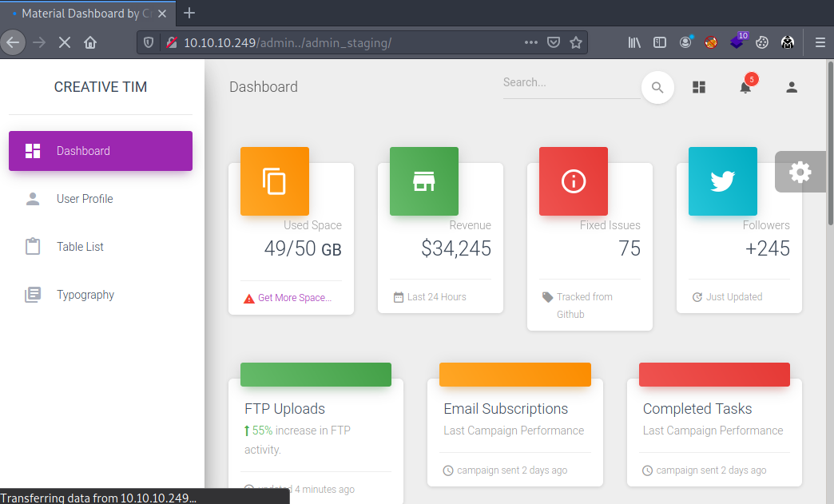
Task: Open the notifications bell icon
Action: [745, 87]
